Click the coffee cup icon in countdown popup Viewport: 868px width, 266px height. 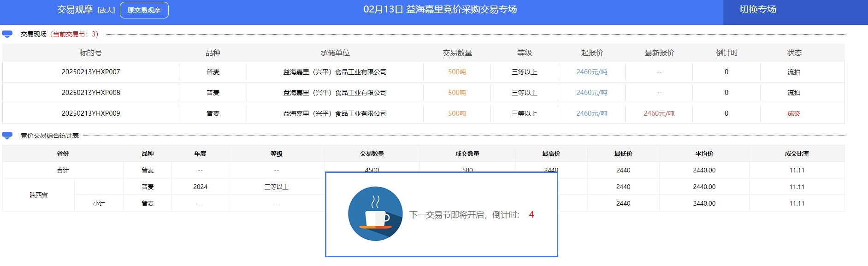[x=375, y=214]
